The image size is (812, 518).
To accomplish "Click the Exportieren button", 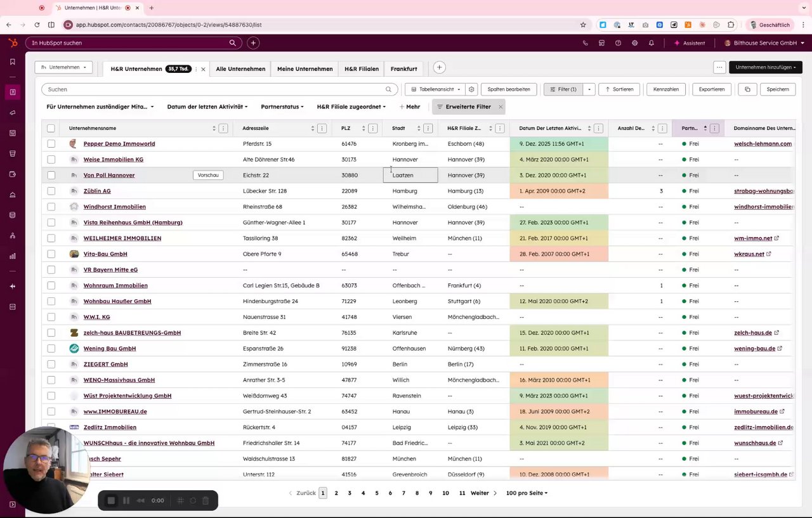I will click(x=712, y=89).
